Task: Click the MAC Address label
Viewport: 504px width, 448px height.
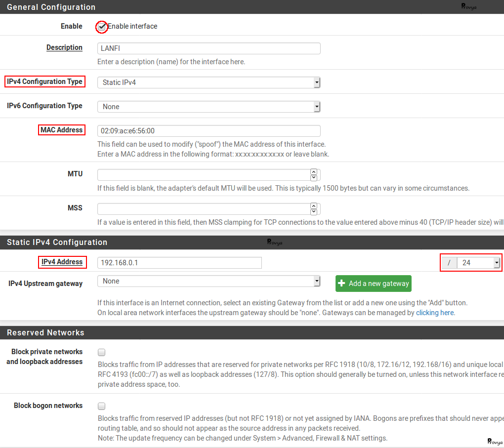Action: click(x=61, y=130)
